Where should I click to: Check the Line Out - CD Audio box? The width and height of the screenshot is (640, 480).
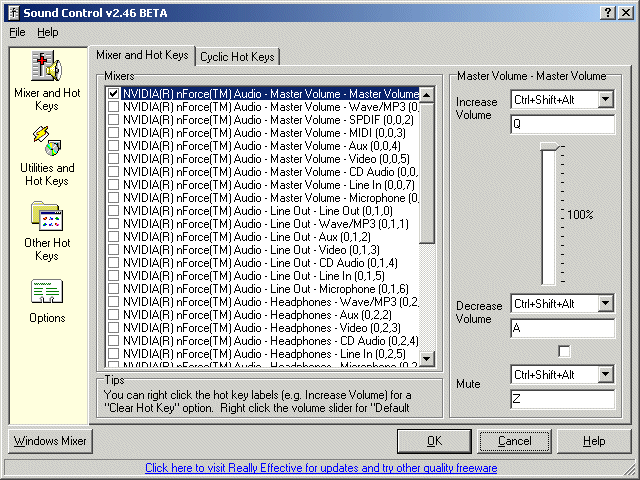tap(113, 263)
